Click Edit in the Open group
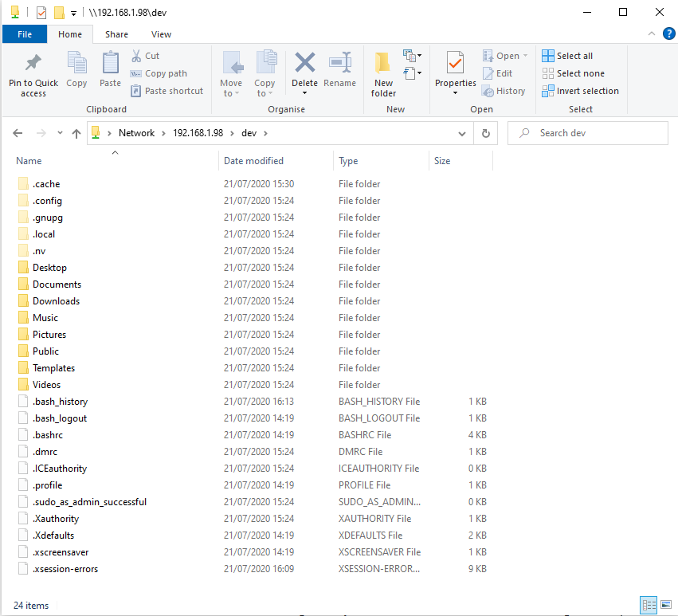Image resolution: width=678 pixels, height=616 pixels. tap(498, 73)
